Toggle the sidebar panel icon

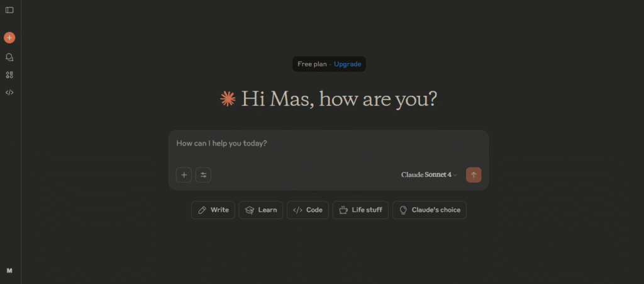9,10
